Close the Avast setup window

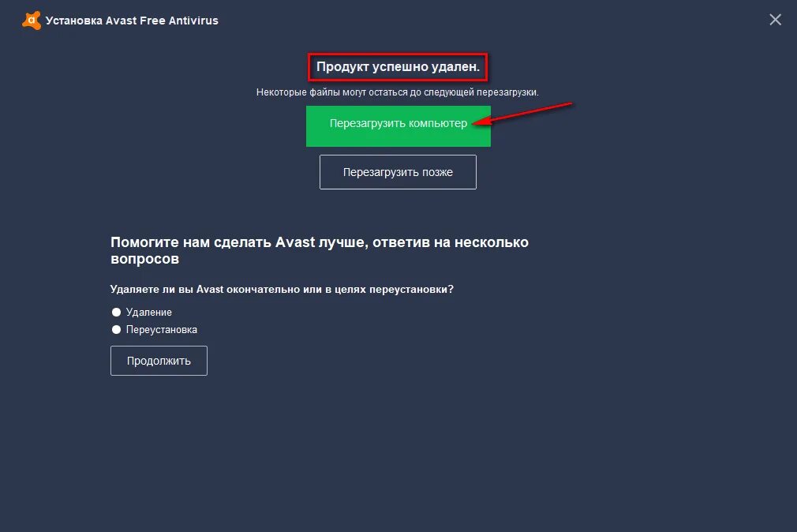coord(775,20)
